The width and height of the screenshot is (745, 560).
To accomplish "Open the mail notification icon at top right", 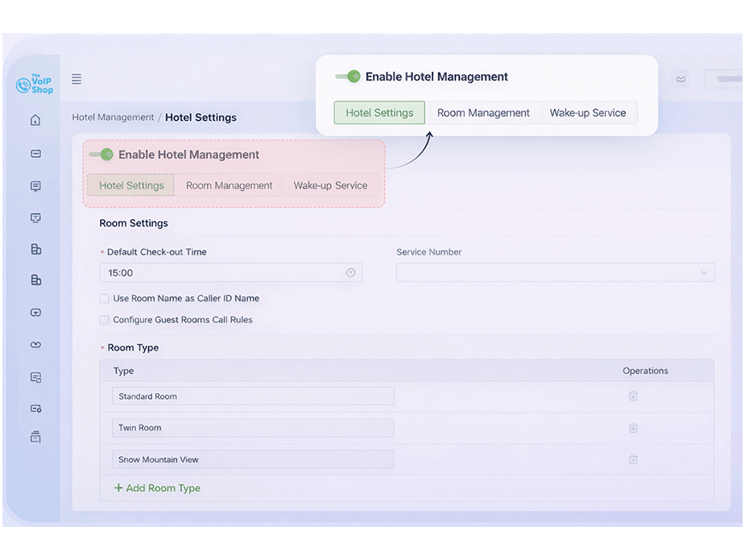I will point(681,78).
